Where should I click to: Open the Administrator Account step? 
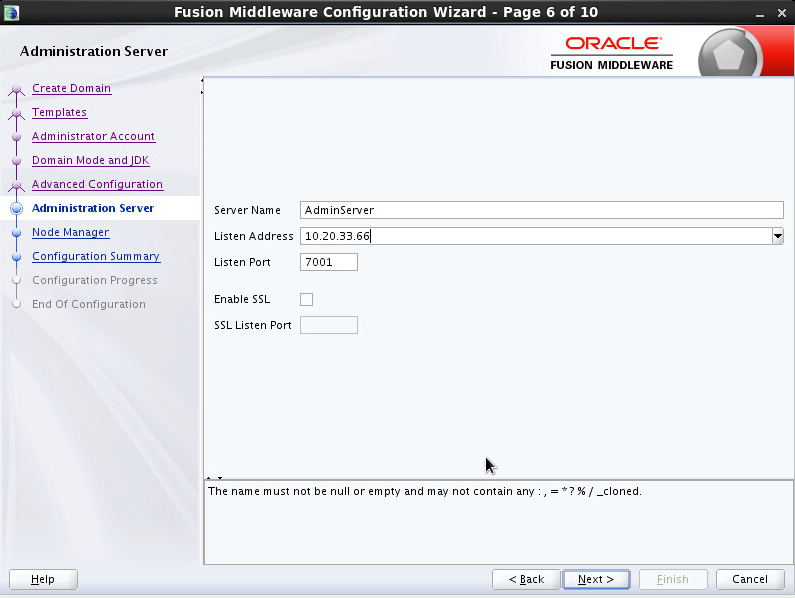click(93, 136)
